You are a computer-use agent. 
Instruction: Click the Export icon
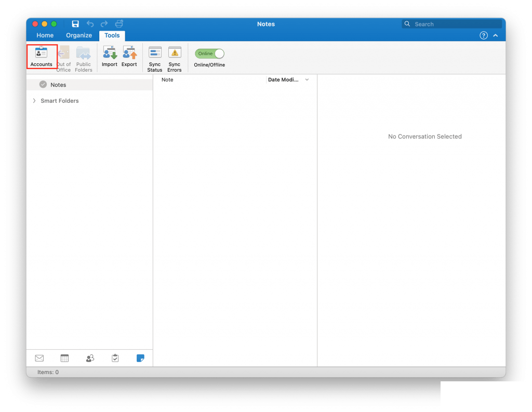point(129,56)
